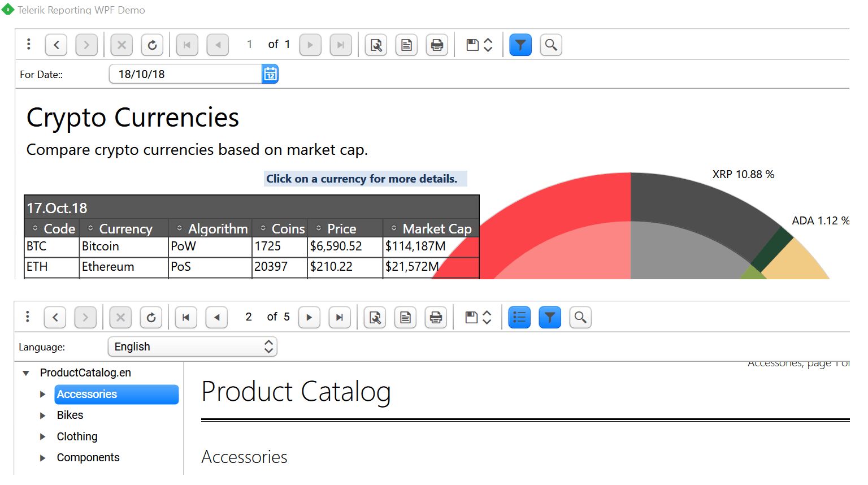Open the Language dropdown showing English
The image size is (868, 485).
point(193,347)
